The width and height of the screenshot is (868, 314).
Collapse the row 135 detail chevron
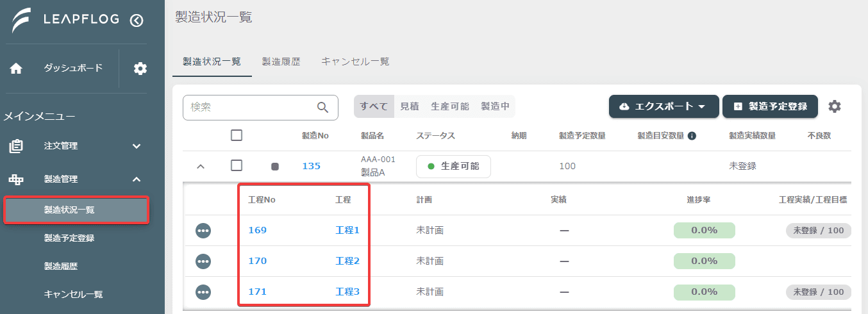[200, 167]
